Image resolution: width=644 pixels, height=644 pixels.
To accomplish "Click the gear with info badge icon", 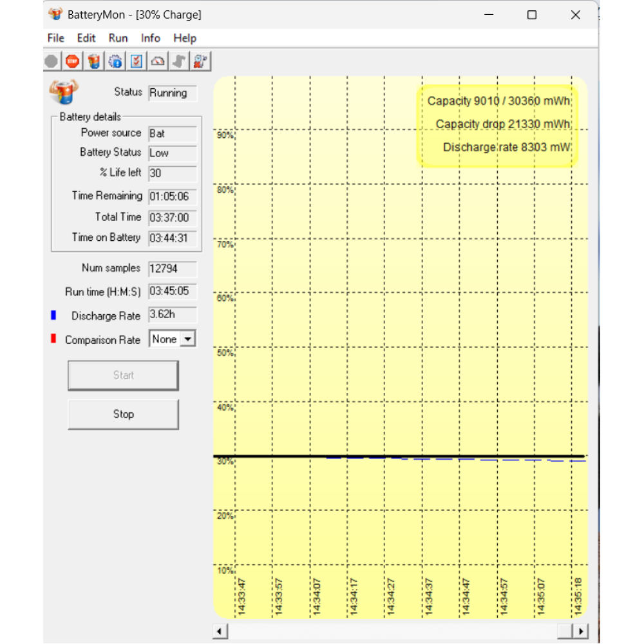I will point(115,62).
